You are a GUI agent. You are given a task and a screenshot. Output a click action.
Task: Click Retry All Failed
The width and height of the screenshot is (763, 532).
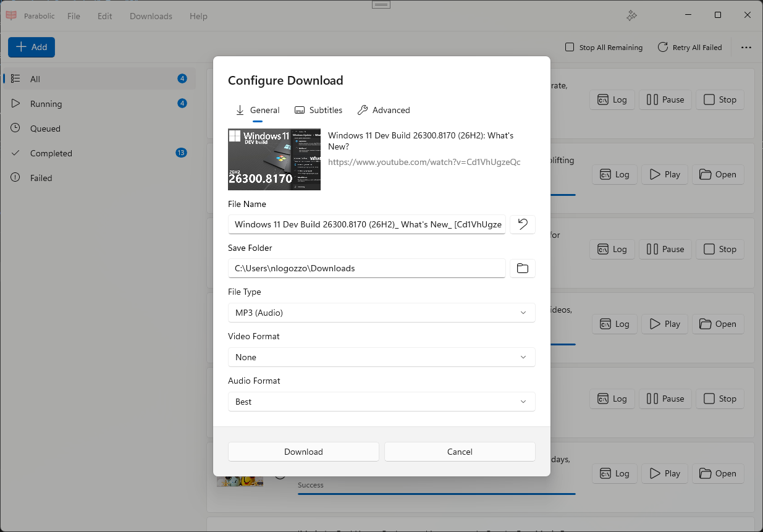coord(689,48)
